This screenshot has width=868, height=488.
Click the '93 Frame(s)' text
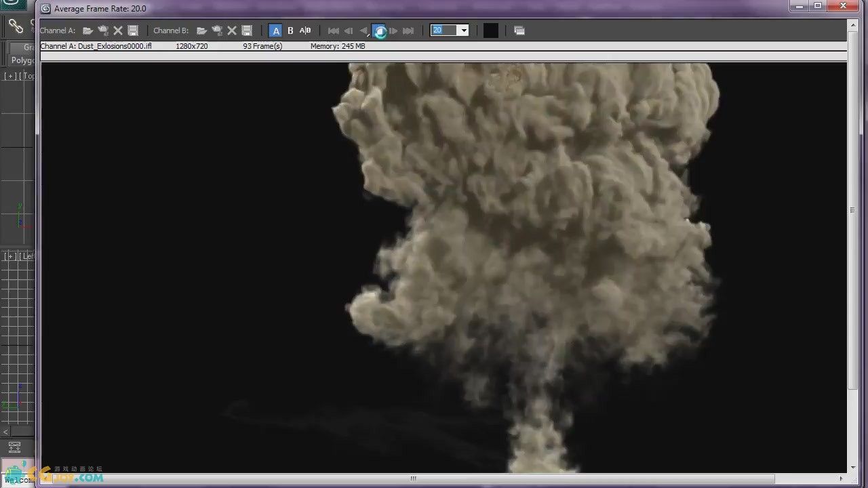pos(262,46)
